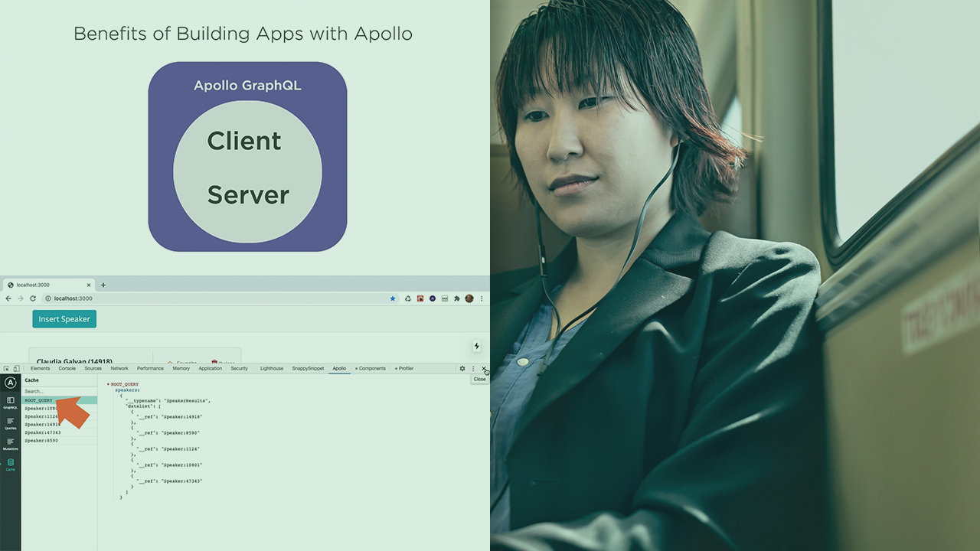Select the Cache icon in Apollo sidebar
The image size is (980, 551).
tap(10, 464)
